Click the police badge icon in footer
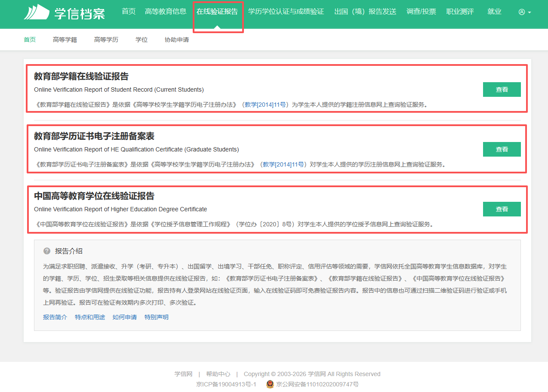Screen dimensions: 548x392 (270, 384)
